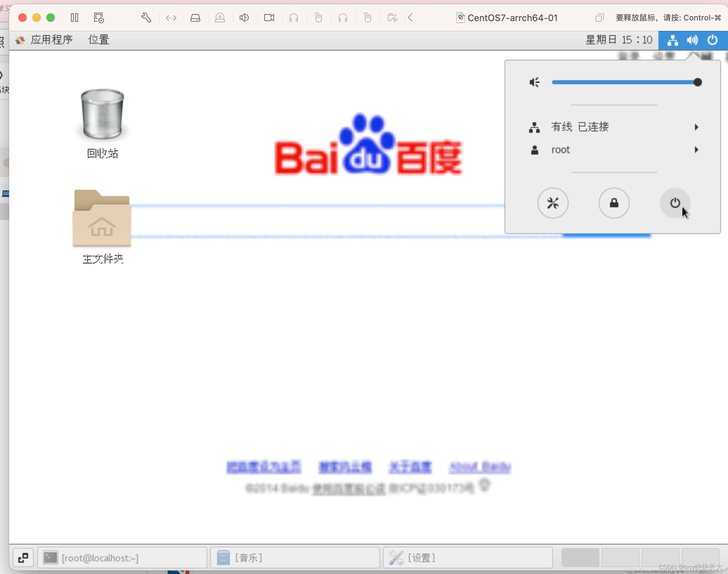
Task: Lock the screen with padlock button
Action: click(614, 203)
